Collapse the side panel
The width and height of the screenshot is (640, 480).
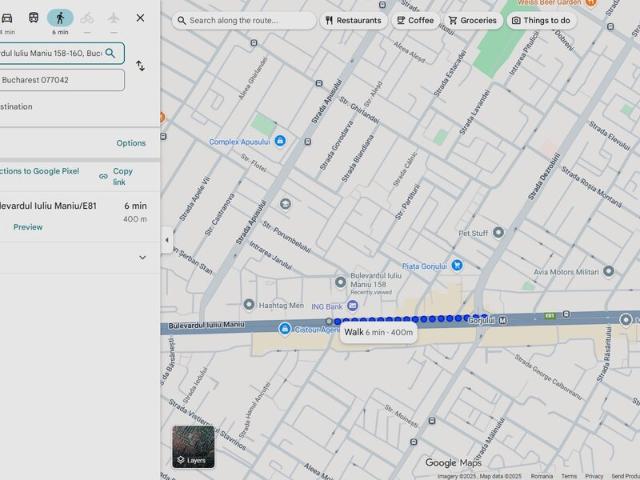[x=166, y=240]
